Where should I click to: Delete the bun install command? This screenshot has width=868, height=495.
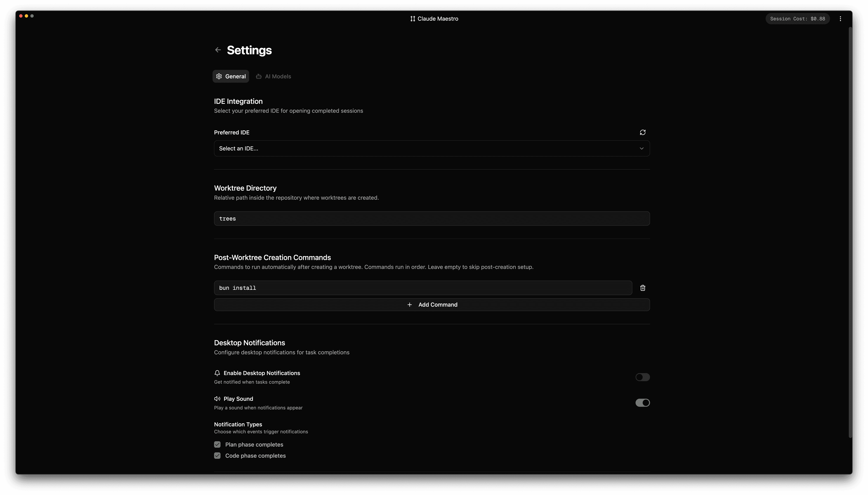642,288
